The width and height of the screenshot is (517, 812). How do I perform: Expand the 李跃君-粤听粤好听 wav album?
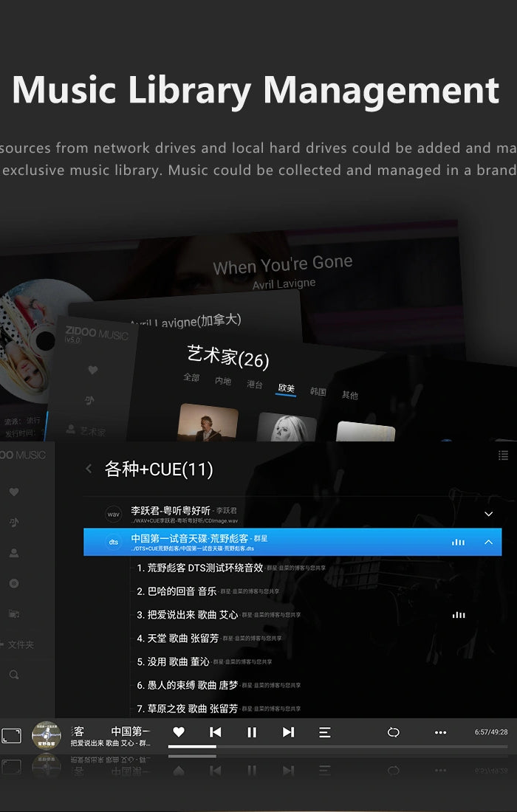[487, 514]
